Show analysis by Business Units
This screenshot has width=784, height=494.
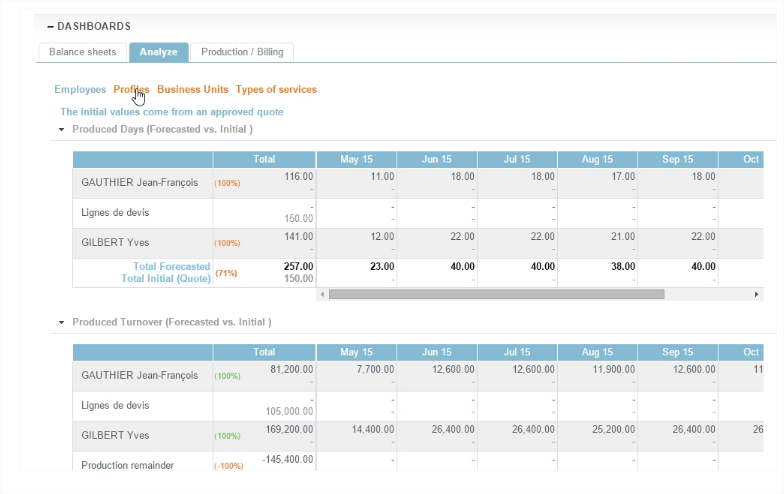[192, 90]
